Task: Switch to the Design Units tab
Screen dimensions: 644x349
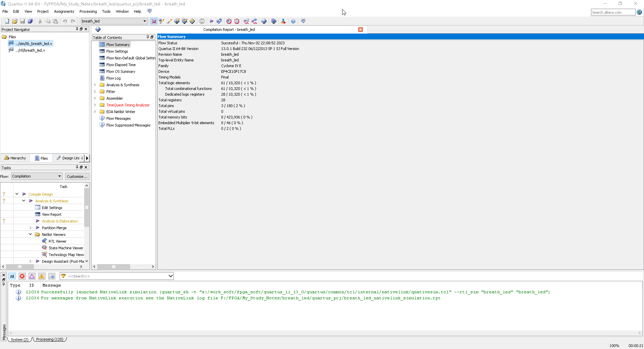Action: tap(68, 158)
